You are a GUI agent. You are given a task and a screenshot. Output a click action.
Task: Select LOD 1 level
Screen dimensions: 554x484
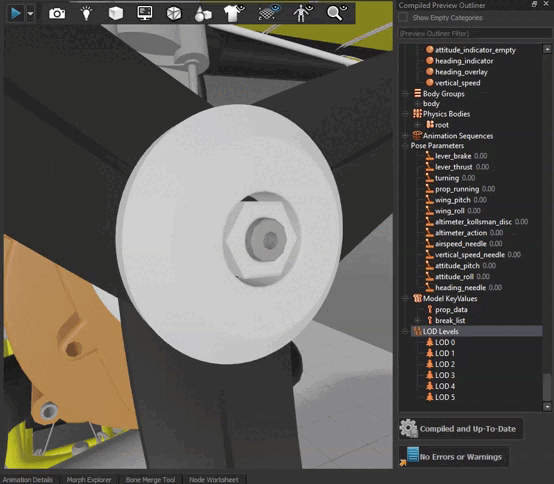[445, 353]
